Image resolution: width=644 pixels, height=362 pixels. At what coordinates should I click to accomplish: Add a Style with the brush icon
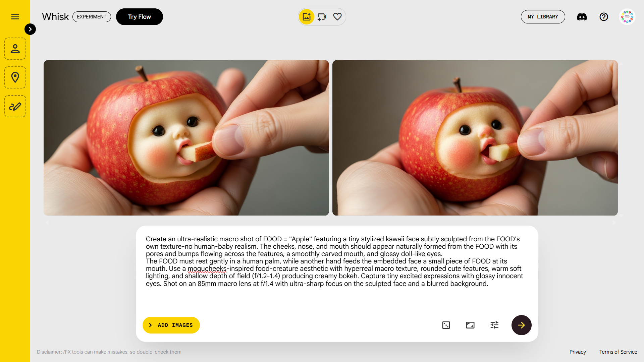(15, 106)
